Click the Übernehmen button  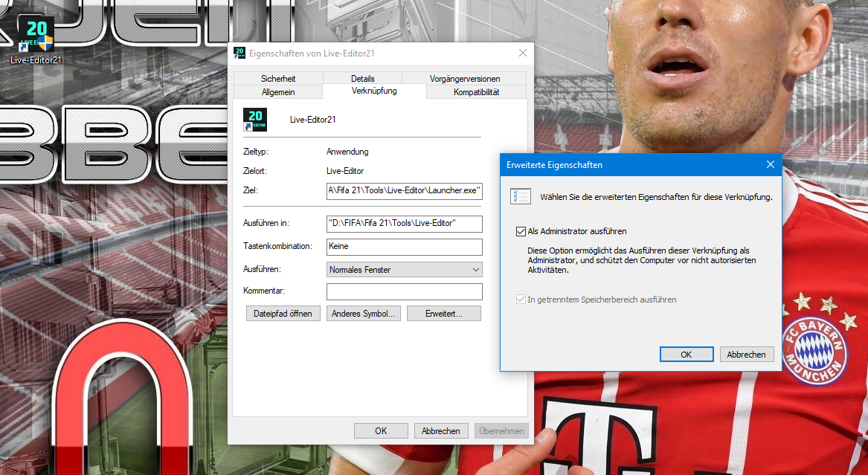click(501, 430)
